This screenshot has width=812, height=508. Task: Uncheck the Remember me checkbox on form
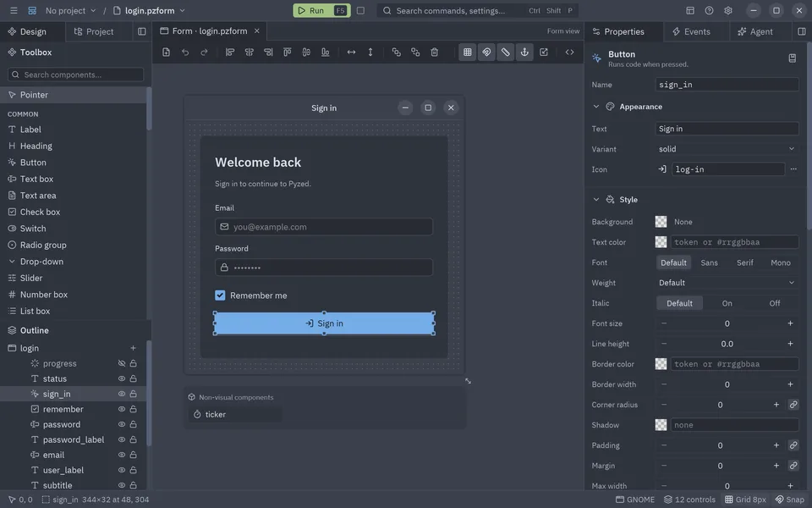click(220, 295)
